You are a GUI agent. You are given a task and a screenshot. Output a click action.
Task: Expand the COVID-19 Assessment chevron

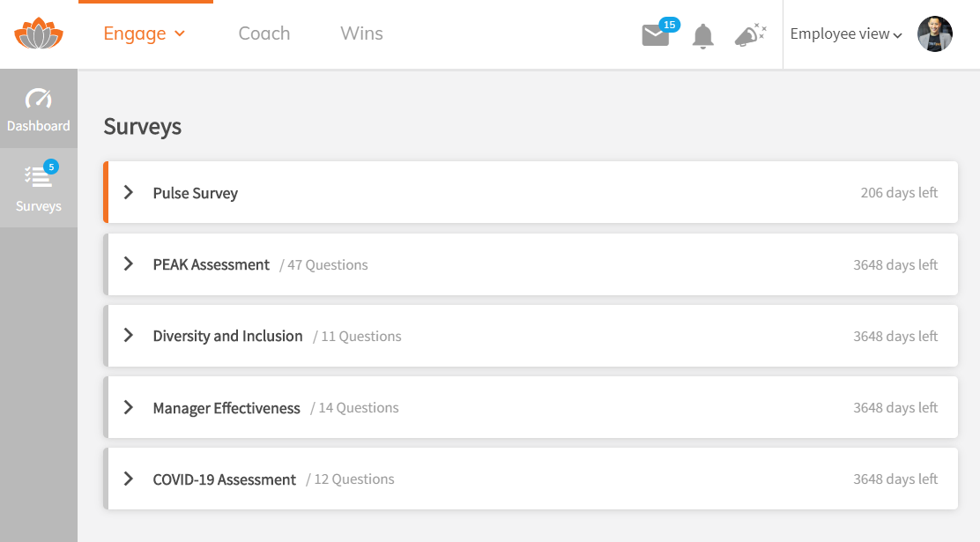(129, 479)
